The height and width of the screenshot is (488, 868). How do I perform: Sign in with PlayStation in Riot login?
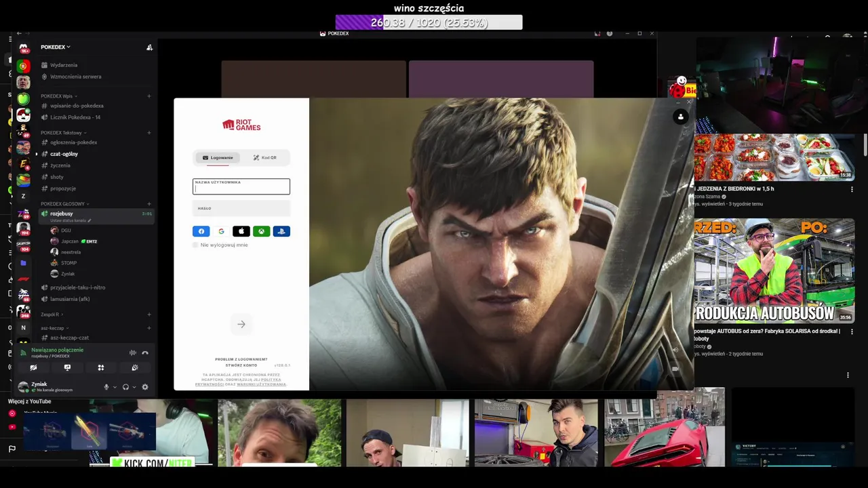281,231
